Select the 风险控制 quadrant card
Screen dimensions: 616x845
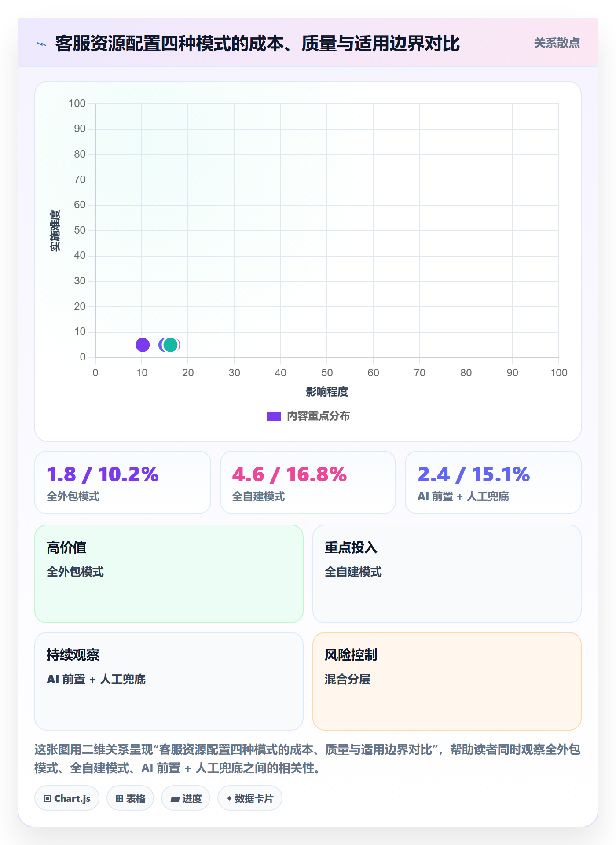pos(447,681)
